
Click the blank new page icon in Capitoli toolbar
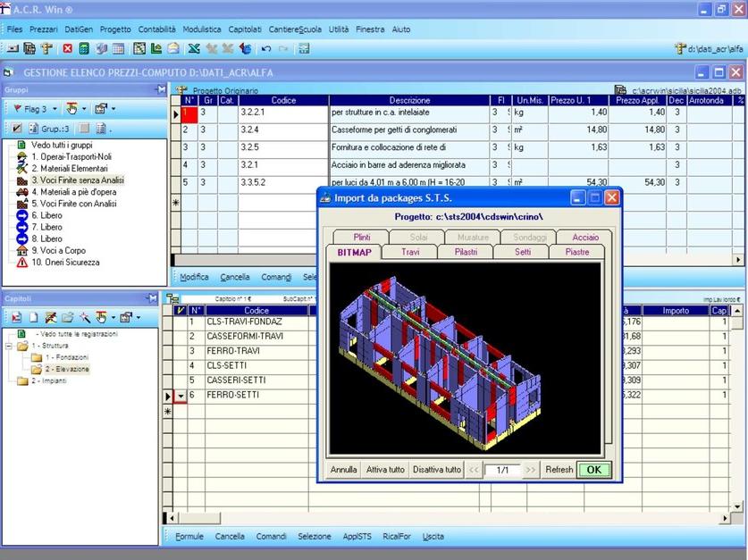tap(33, 317)
